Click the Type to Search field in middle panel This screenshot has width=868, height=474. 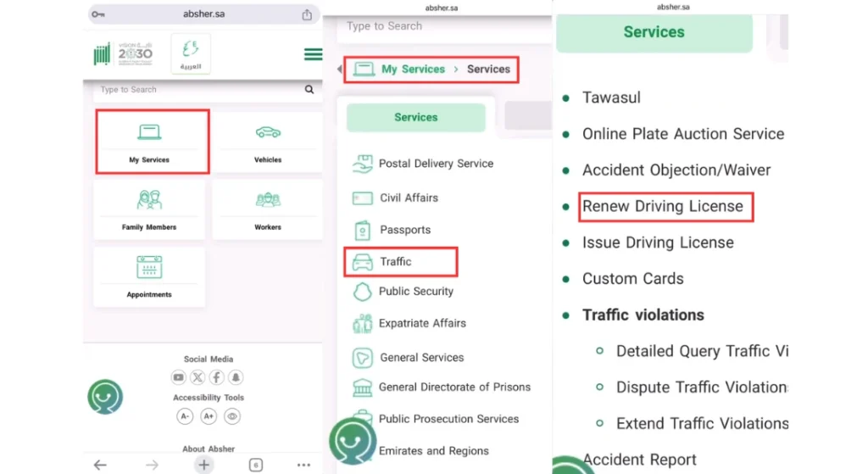[x=444, y=26]
